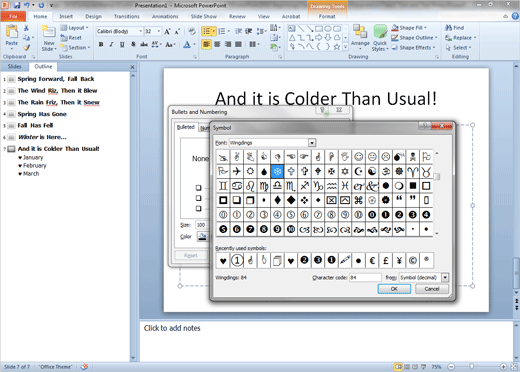
Task: Select the airplane symbol in symbol grid
Action: [x=237, y=171]
